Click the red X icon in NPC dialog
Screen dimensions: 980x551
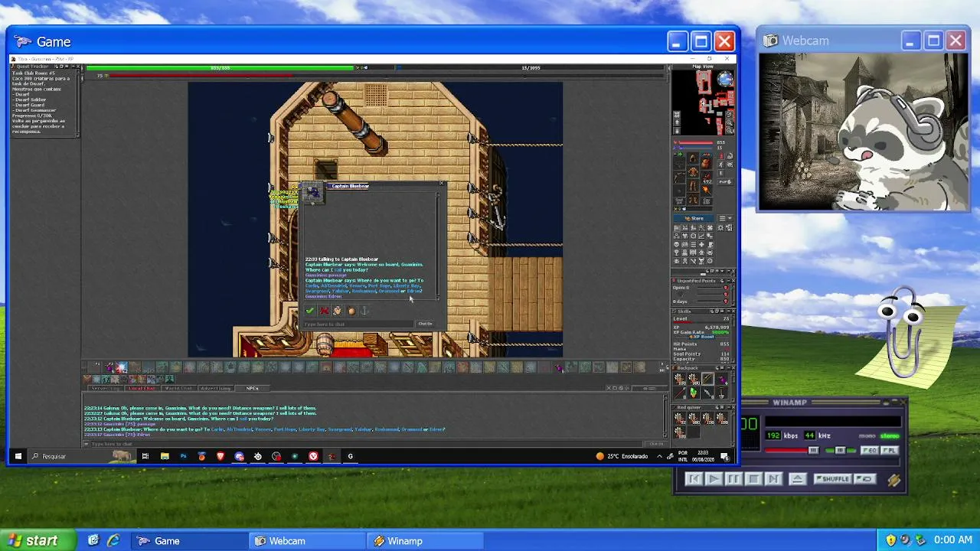pyautogui.click(x=324, y=311)
